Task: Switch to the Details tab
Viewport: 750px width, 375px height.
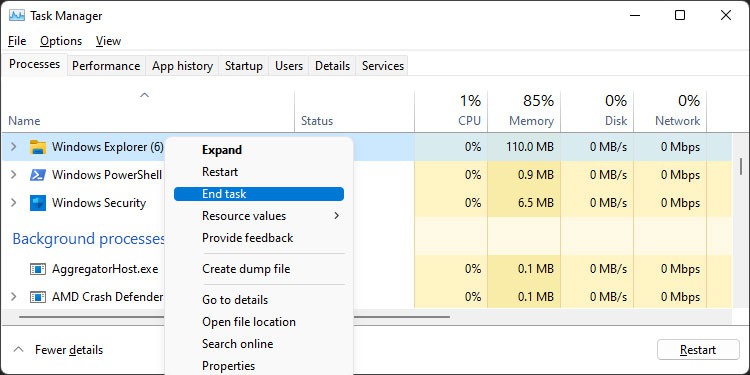Action: tap(332, 66)
